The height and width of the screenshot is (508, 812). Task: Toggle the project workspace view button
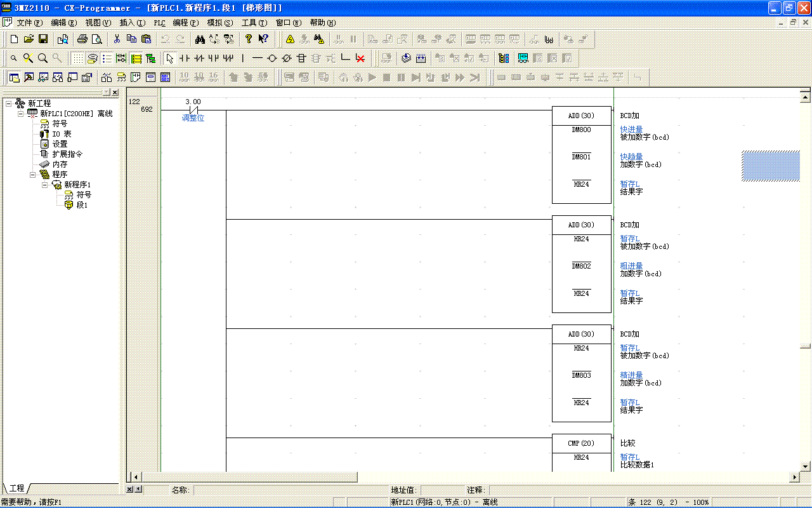[x=14, y=77]
